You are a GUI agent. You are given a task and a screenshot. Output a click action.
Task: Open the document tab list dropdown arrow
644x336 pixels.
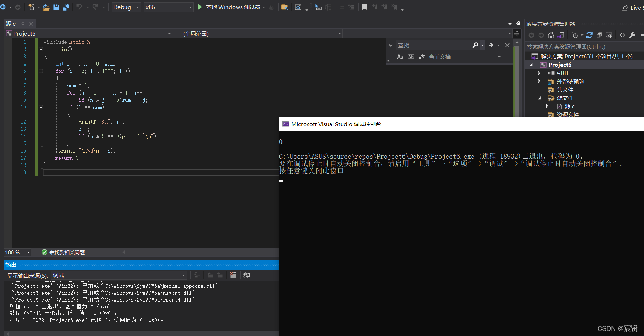(510, 24)
